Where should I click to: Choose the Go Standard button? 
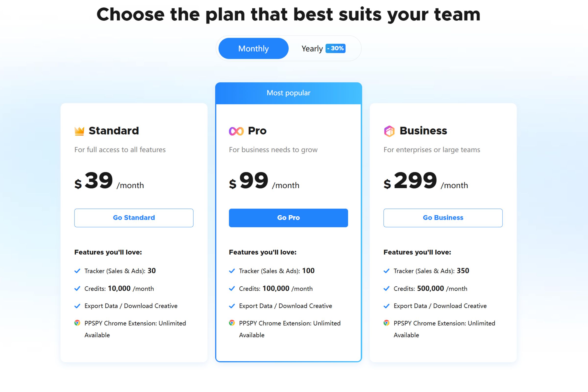pyautogui.click(x=134, y=218)
